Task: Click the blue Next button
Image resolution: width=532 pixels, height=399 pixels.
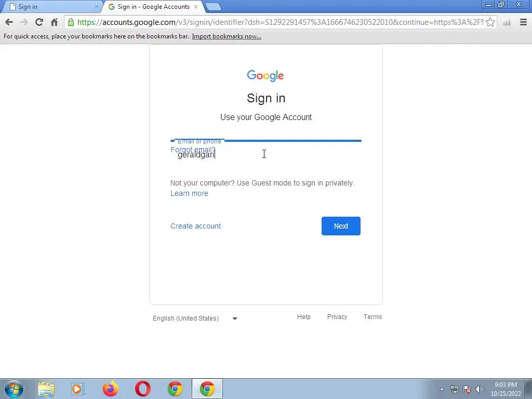Action: [341, 226]
